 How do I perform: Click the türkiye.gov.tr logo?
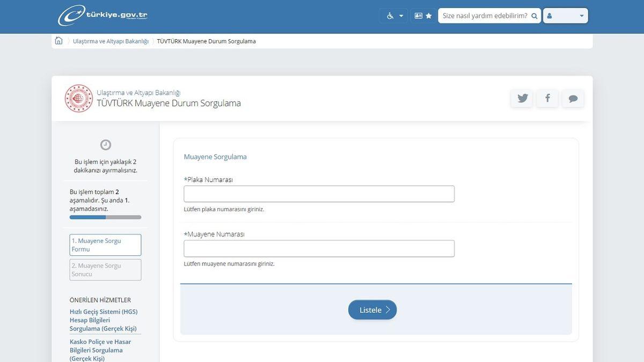coord(103,16)
